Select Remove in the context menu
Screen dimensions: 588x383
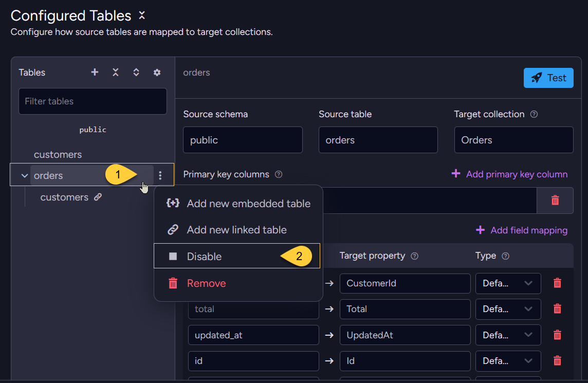point(238,283)
